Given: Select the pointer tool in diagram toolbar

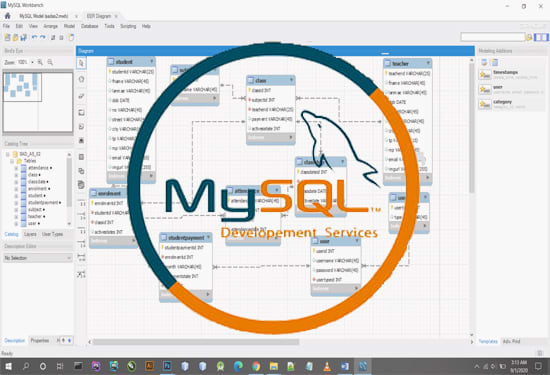Looking at the screenshot, I should coord(81,63).
